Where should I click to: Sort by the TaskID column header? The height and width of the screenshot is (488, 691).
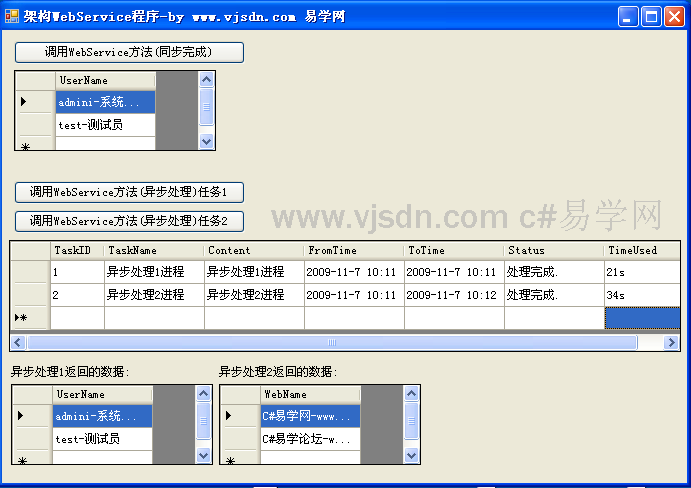coord(77,250)
